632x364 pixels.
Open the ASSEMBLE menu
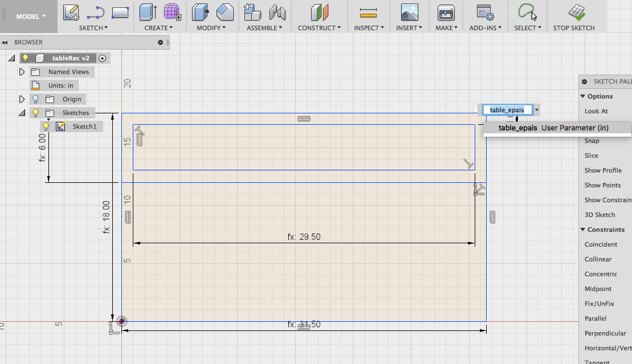tap(264, 28)
